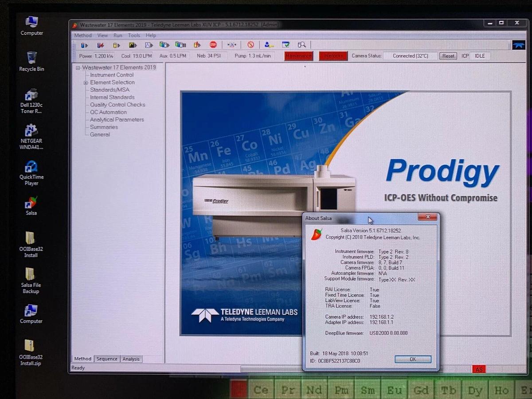Select Internal Standards in the tree
The image size is (532, 399).
pos(112,98)
